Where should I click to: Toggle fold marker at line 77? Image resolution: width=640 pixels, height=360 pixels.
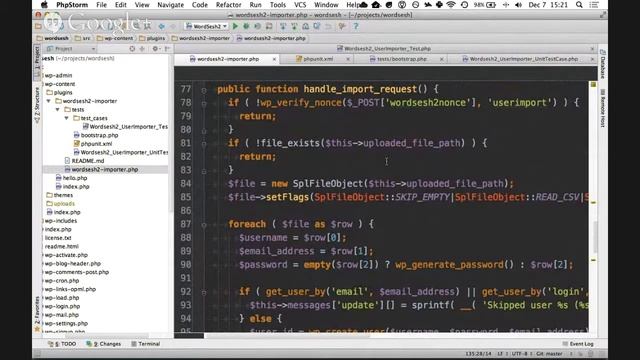(204, 90)
